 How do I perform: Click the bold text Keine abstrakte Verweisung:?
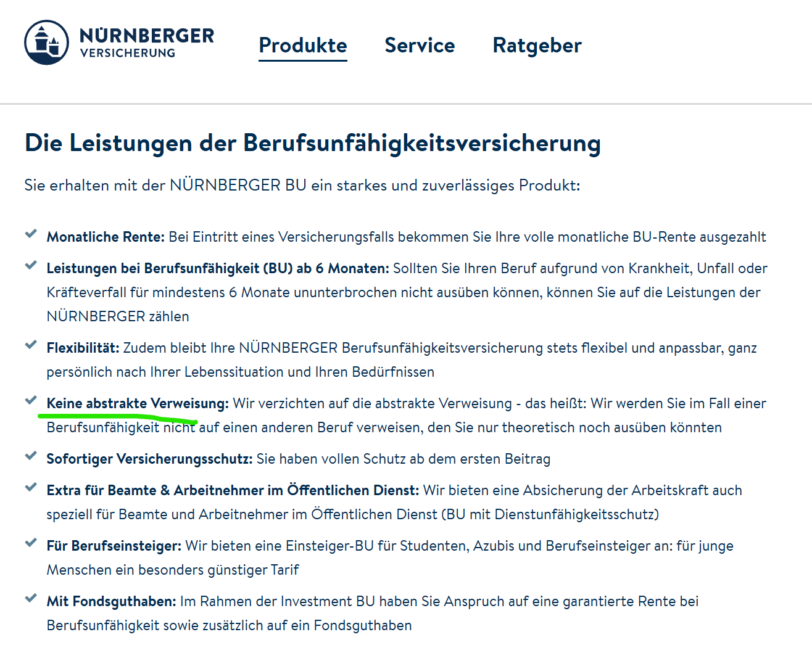pyautogui.click(x=138, y=403)
